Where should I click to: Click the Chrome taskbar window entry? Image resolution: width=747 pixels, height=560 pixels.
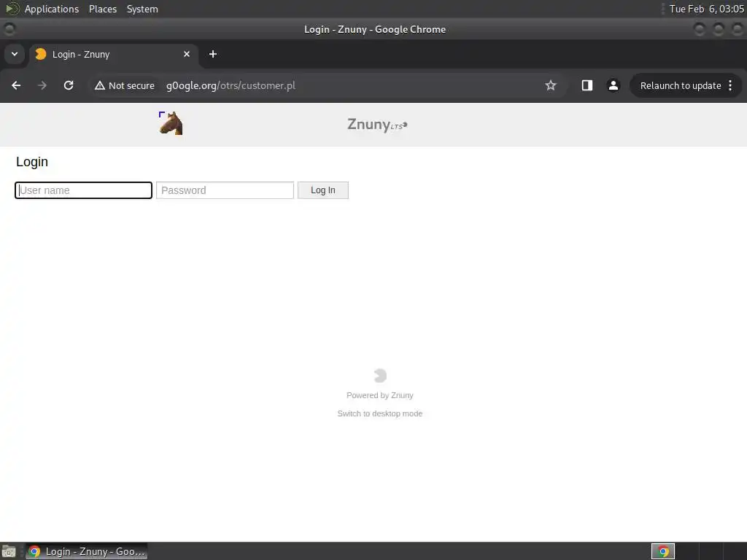tap(87, 551)
